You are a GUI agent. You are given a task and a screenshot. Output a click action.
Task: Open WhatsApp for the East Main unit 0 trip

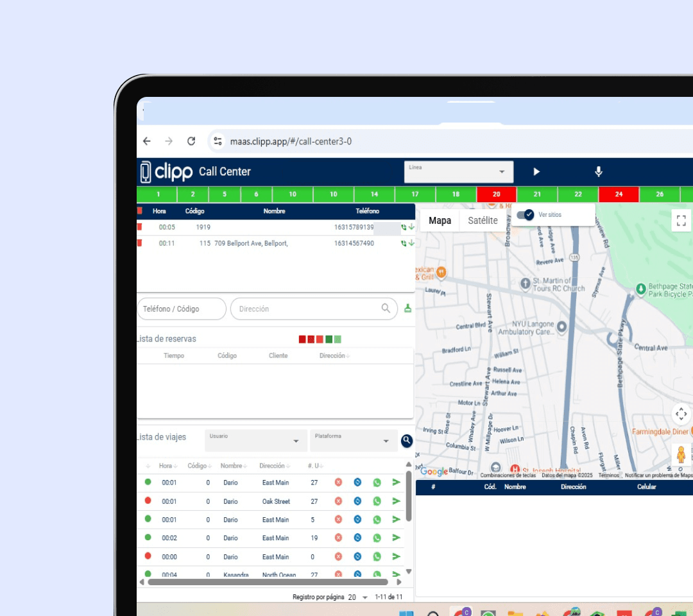click(x=377, y=557)
